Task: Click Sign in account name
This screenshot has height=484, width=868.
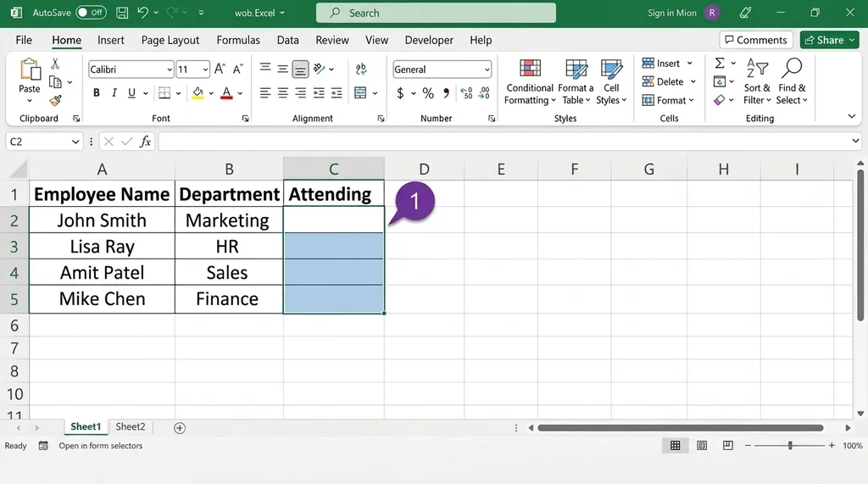Action: click(672, 13)
